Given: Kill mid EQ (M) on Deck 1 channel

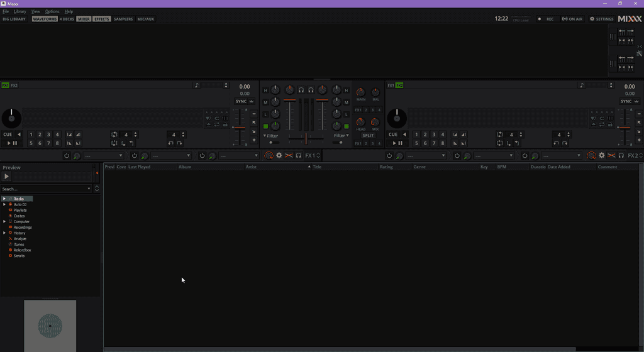Looking at the screenshot, I should click(x=265, y=102).
